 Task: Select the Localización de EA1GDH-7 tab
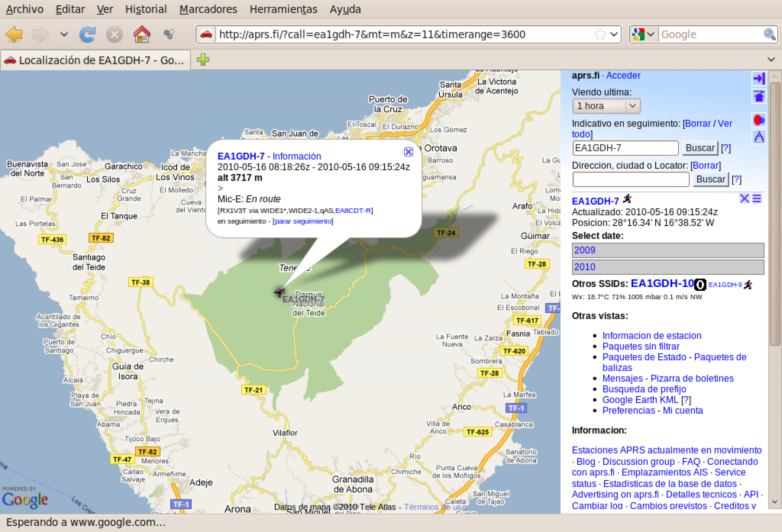point(95,60)
